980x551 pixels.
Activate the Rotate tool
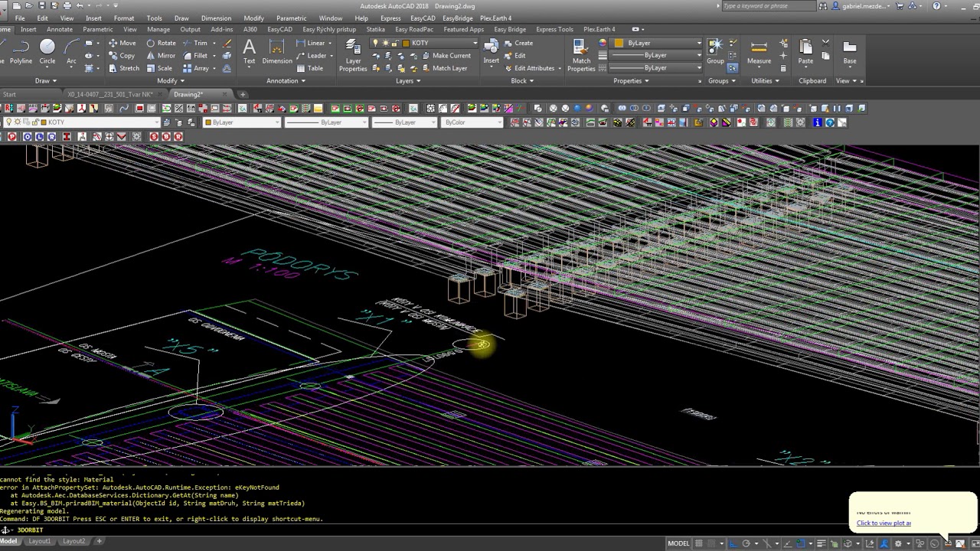click(161, 43)
